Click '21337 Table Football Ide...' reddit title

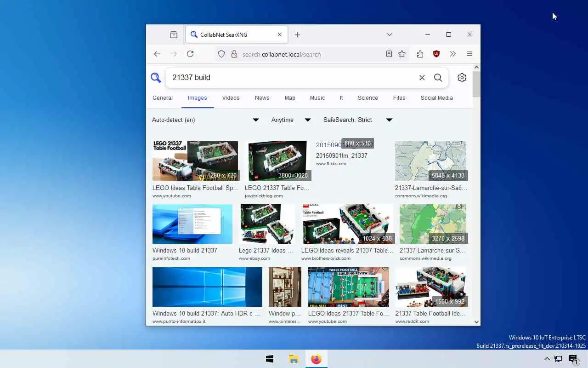click(x=430, y=314)
